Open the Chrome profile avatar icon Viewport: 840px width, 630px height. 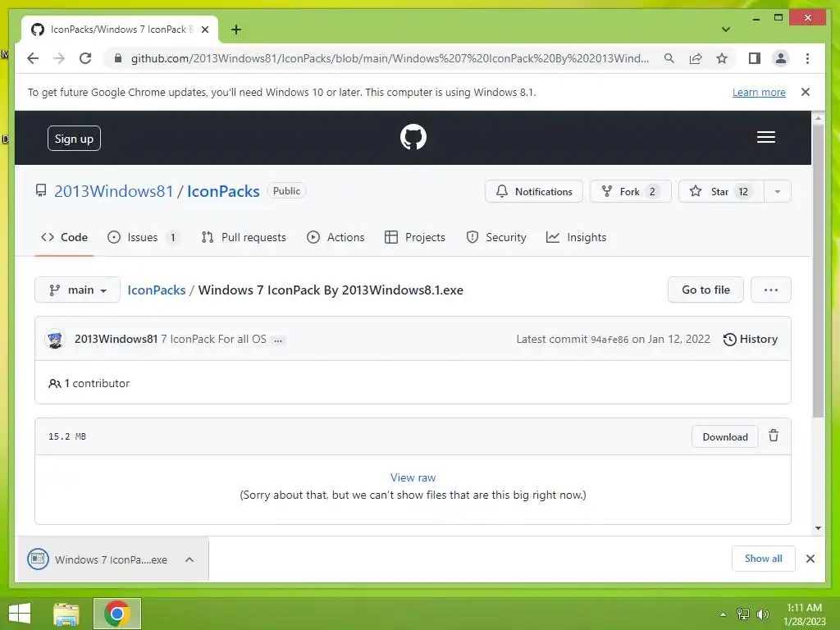point(781,58)
